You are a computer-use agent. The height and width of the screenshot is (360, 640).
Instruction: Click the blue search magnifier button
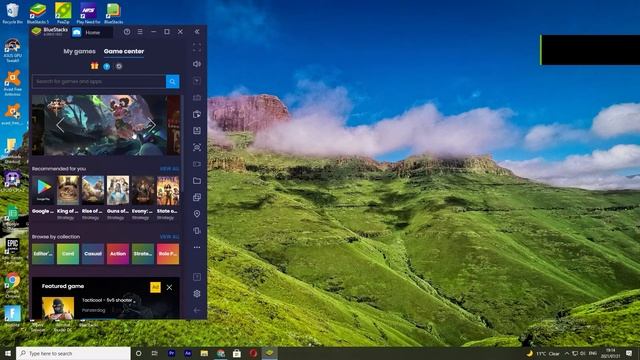173,82
